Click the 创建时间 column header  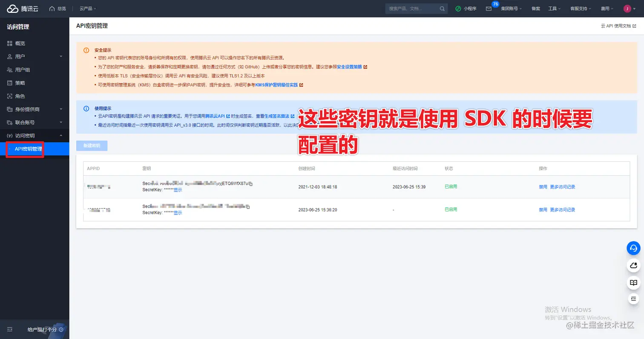[307, 168]
